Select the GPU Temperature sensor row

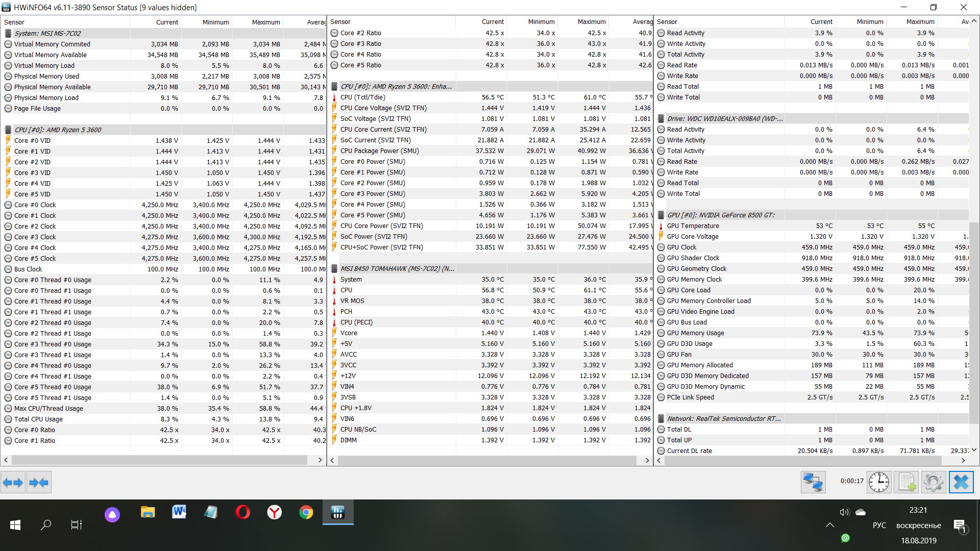(x=693, y=226)
